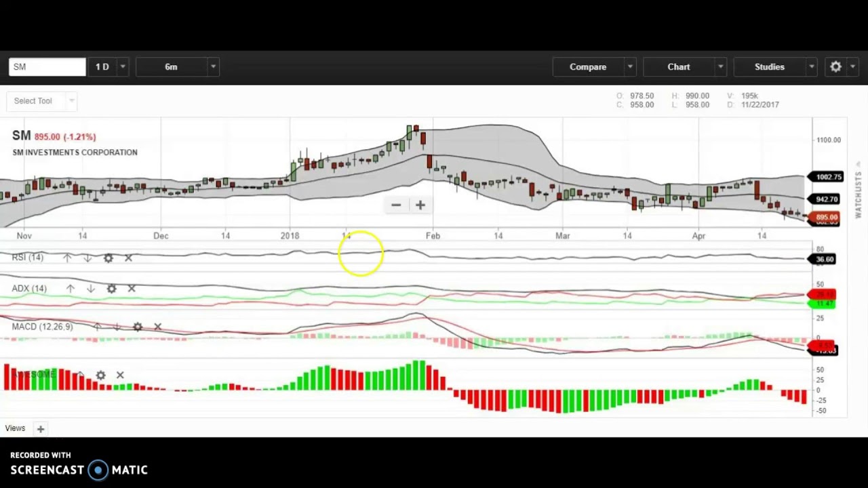
Task: Click the SM symbol input field
Action: tap(47, 66)
